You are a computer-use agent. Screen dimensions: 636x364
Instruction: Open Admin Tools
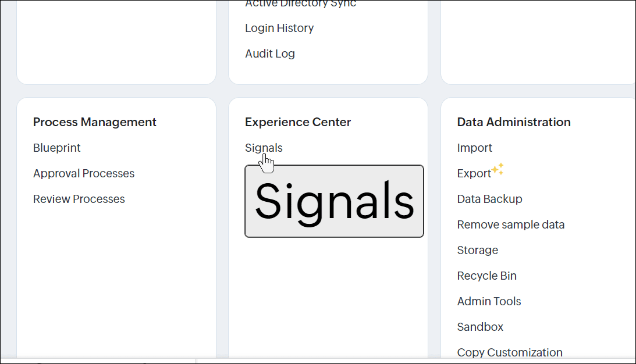(489, 301)
